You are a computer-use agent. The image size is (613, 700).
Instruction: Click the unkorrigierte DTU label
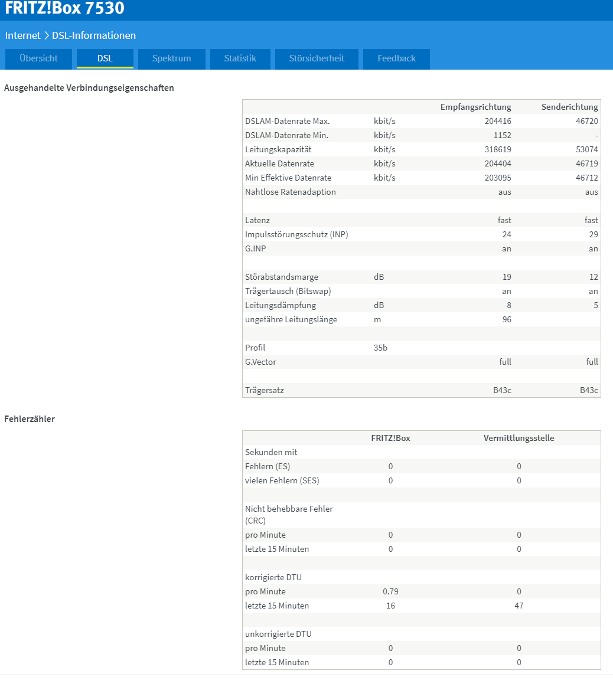tap(278, 634)
